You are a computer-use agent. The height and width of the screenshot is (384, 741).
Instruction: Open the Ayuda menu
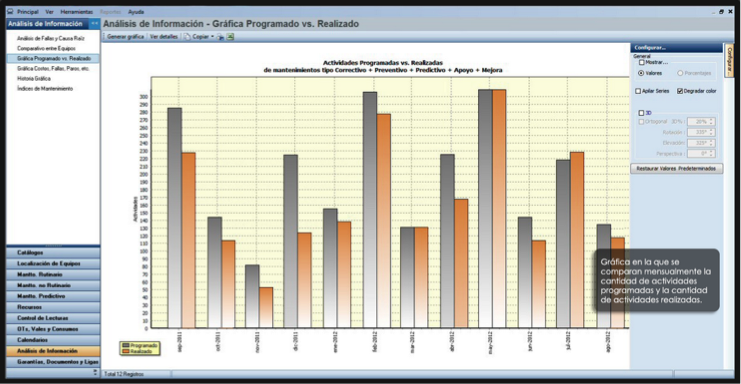[136, 12]
